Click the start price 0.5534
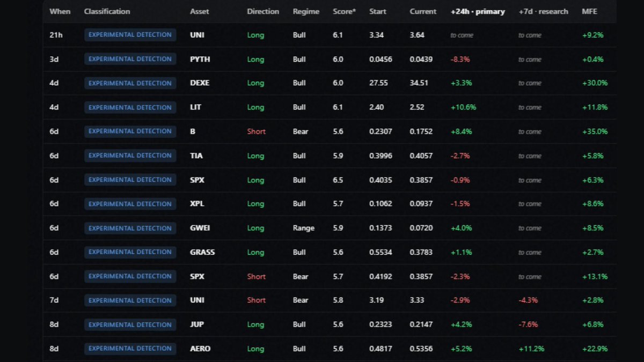Viewport: 644px width, 362px height. coord(380,253)
